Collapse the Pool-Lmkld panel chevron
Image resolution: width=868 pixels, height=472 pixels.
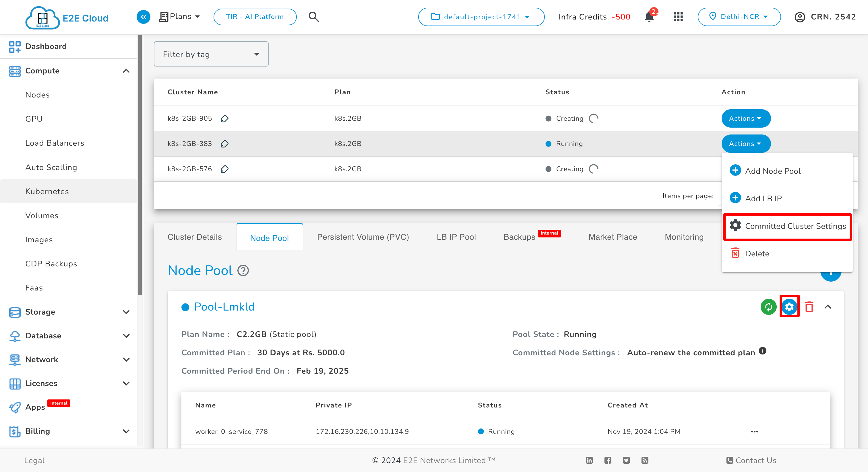(x=828, y=307)
